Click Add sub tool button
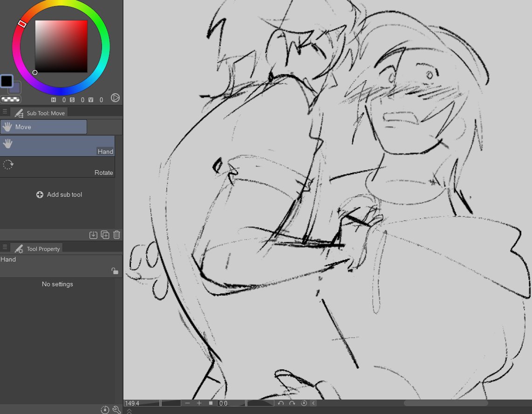Viewport: 532px width, 414px height. click(59, 194)
